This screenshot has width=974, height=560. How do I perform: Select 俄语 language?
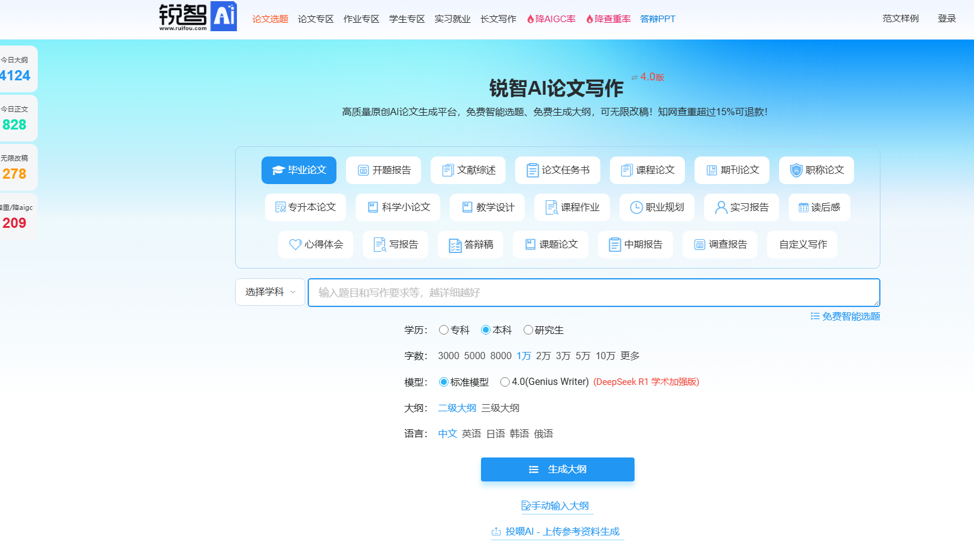tap(543, 434)
